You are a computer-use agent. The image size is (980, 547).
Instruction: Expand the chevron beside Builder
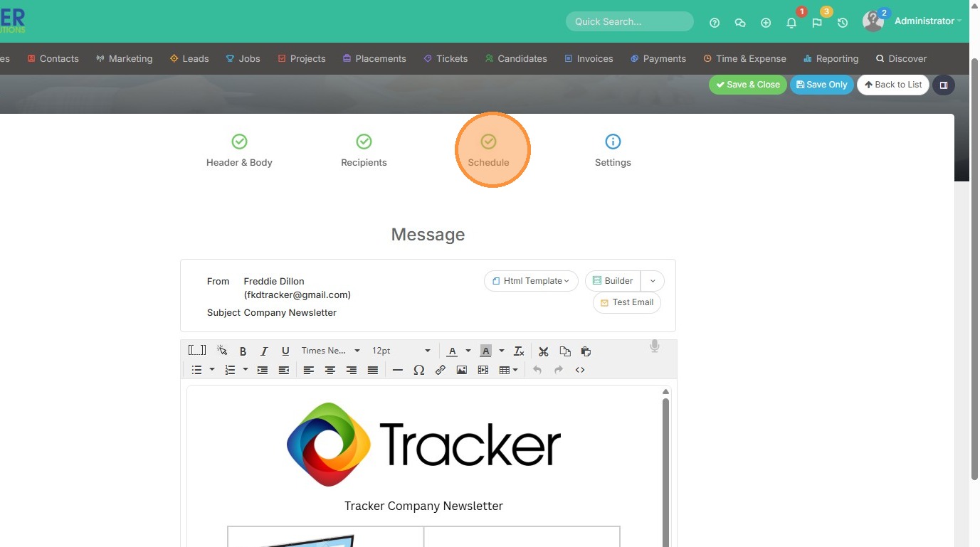tap(653, 281)
